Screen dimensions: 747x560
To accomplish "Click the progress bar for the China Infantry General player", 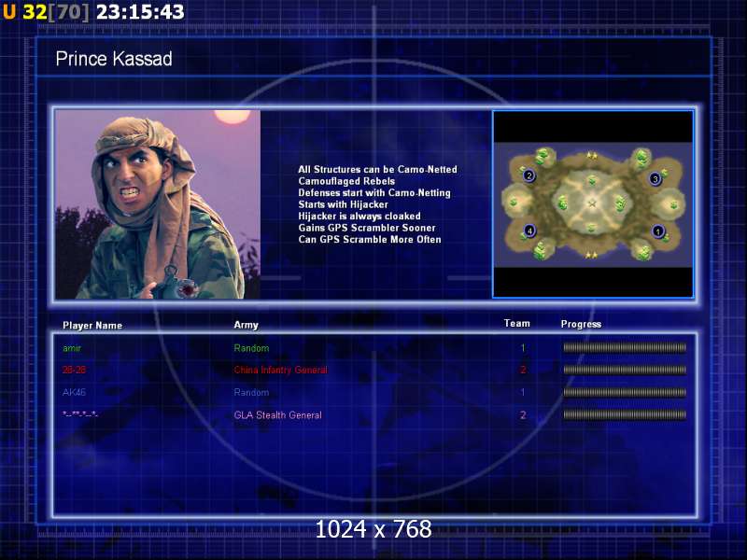I will [x=625, y=370].
